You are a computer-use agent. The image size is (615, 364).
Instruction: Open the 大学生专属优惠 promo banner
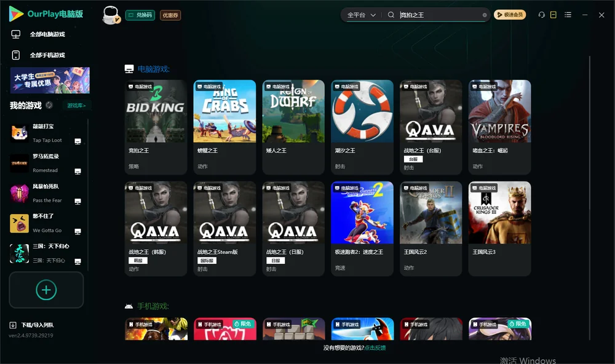click(x=50, y=81)
